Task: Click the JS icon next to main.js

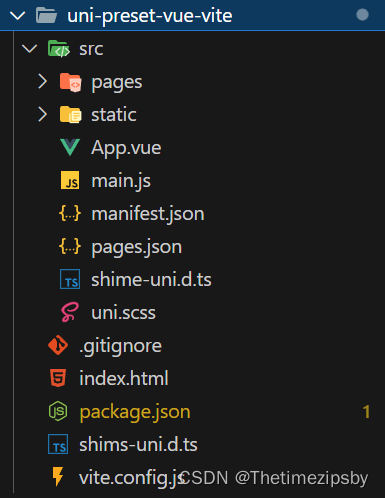Action: (70, 180)
